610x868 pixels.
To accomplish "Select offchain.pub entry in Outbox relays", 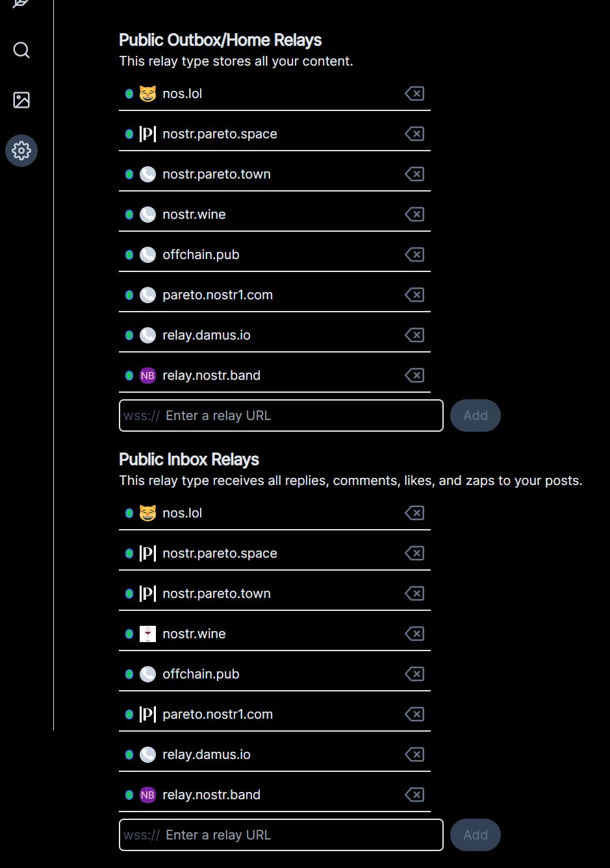I will coord(275,254).
